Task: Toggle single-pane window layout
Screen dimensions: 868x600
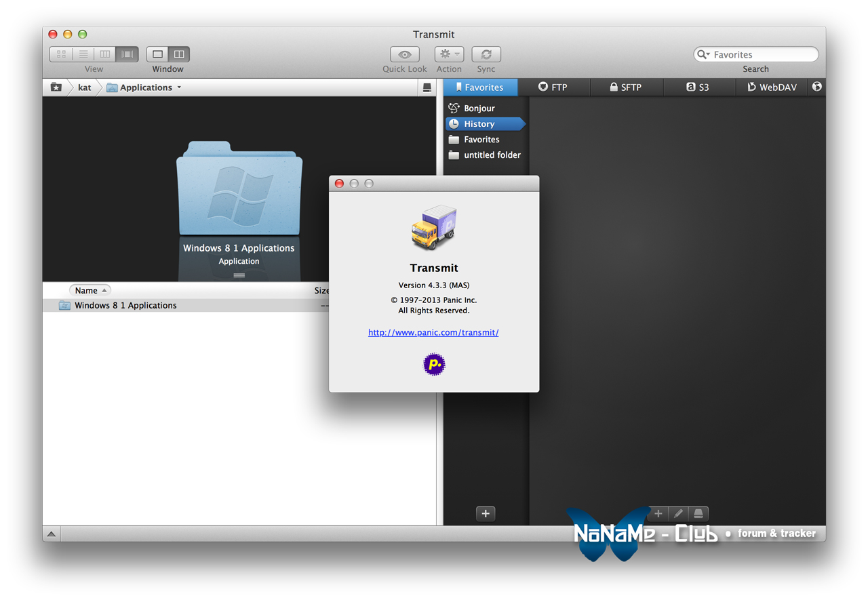Action: click(x=157, y=54)
